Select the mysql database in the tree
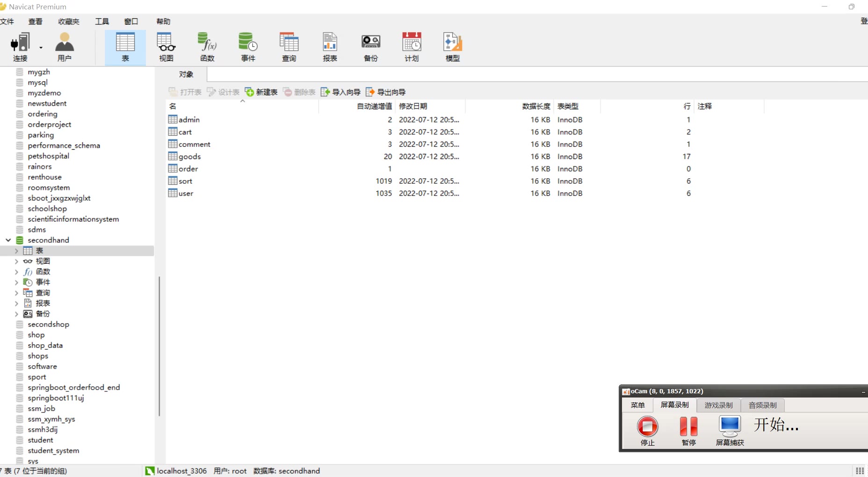This screenshot has height=477, width=868. 37,82
